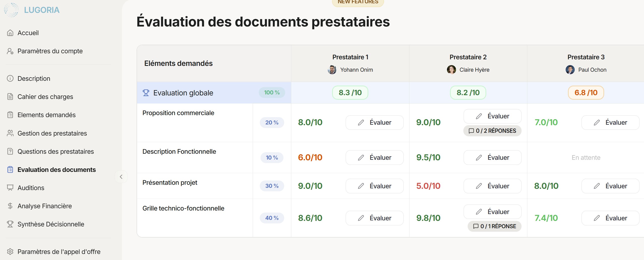The image size is (644, 260).
Task: Evaluate Prestataire 2 Grille technico-fonctionnelle
Action: [x=492, y=212]
